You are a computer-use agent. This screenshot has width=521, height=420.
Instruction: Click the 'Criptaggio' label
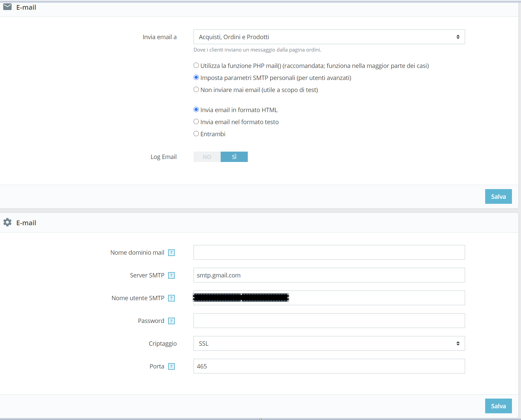(x=163, y=344)
